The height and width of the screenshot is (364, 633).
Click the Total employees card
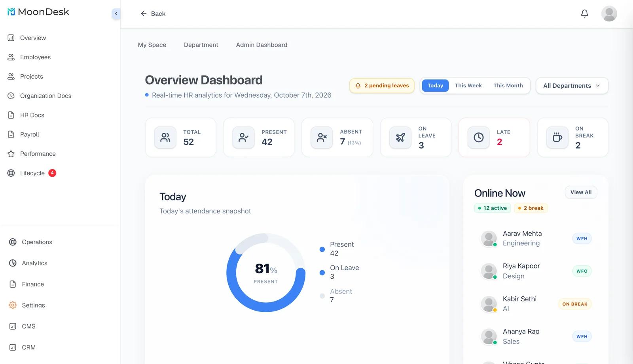pos(180,138)
